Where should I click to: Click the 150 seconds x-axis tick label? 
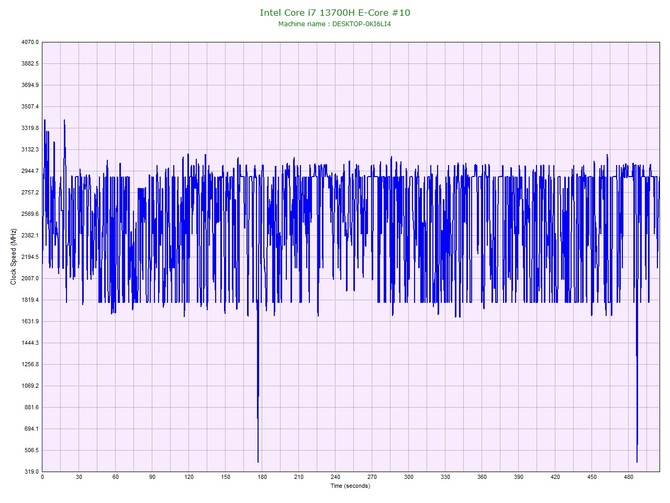pyautogui.click(x=226, y=477)
